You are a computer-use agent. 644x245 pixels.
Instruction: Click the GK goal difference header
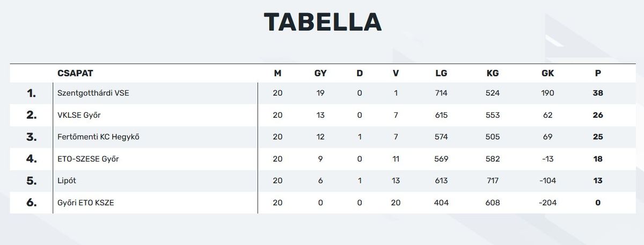coord(547,74)
